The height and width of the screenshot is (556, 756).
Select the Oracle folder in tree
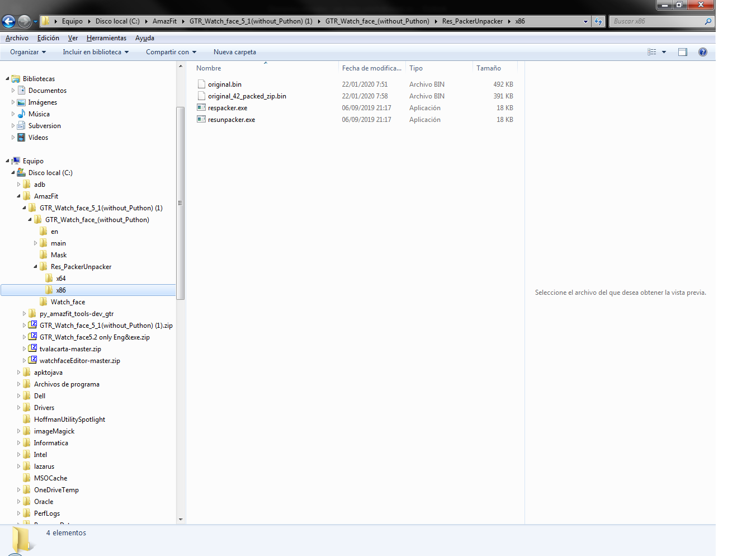[44, 501]
